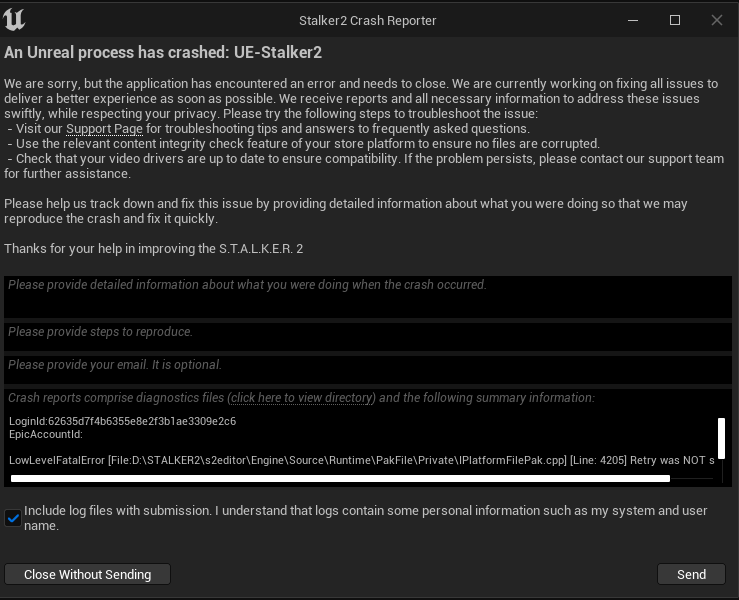This screenshot has width=739, height=600.
Task: Click the LowLevelFatalError line
Action: coord(360,460)
